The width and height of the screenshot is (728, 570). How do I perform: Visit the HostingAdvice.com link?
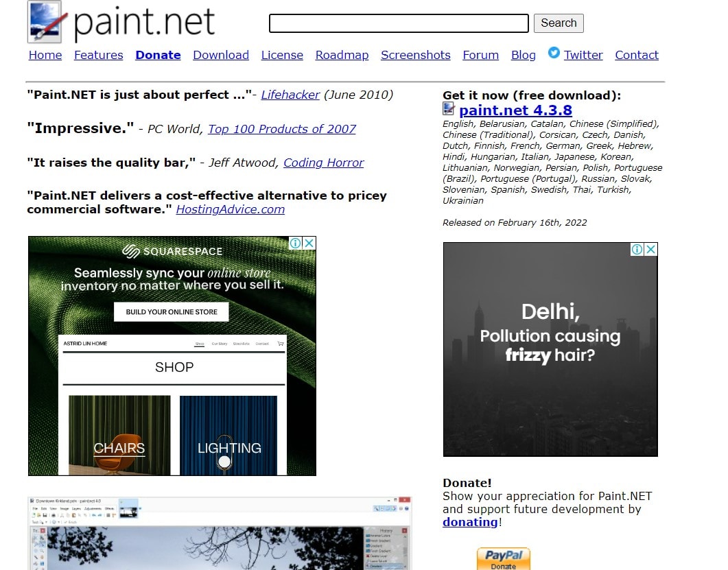point(231,209)
